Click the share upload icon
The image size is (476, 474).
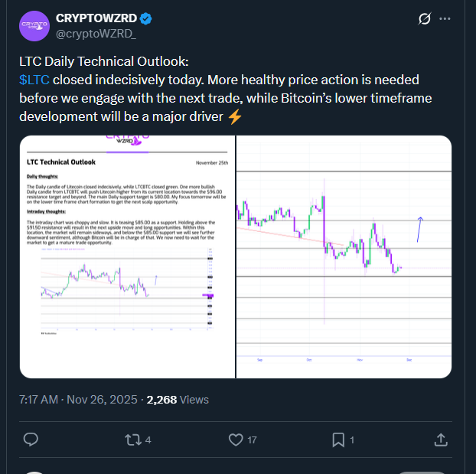pos(441,440)
